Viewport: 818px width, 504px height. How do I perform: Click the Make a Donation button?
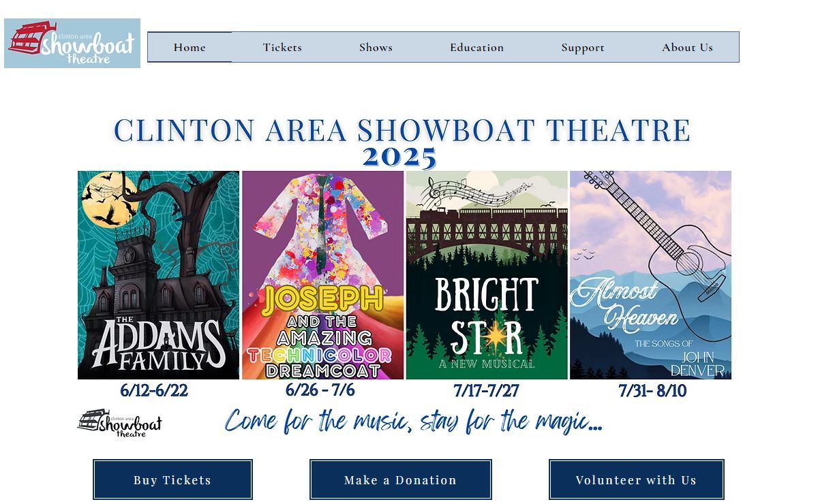401,479
